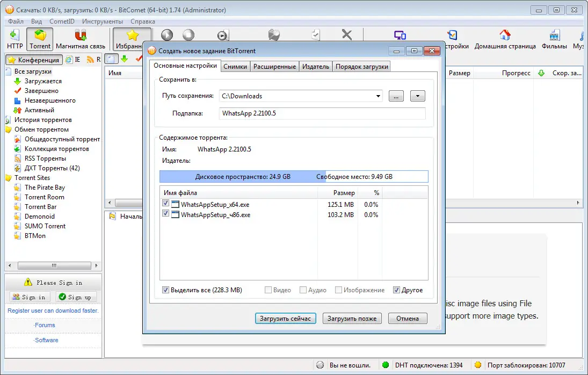The height and width of the screenshot is (375, 588).
Task: Uncheck WhatsAppSetup_x64.exe file
Action: (166, 204)
